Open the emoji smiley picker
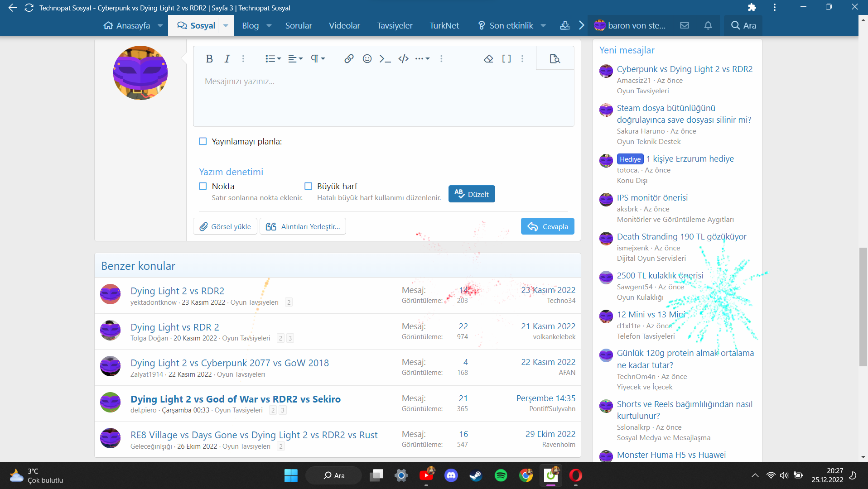 (367, 58)
